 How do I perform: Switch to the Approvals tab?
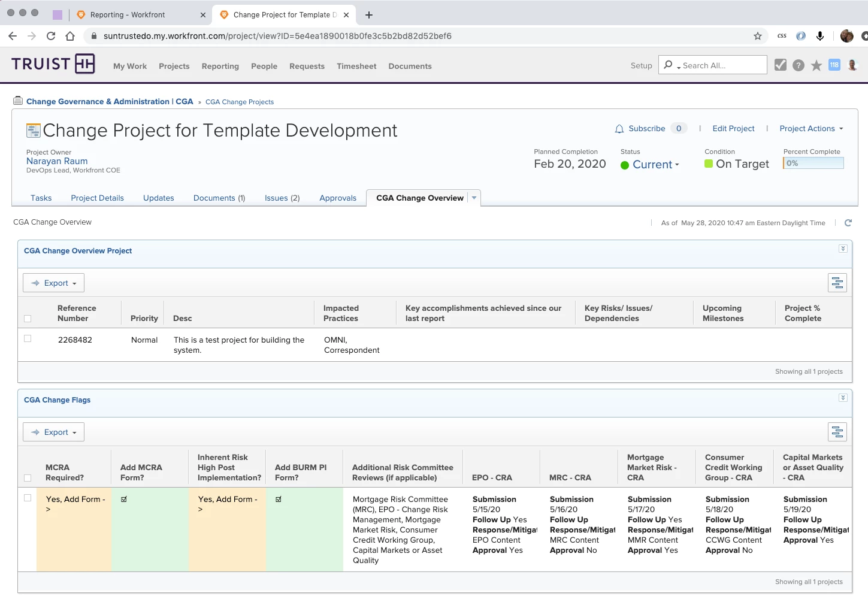click(x=338, y=198)
